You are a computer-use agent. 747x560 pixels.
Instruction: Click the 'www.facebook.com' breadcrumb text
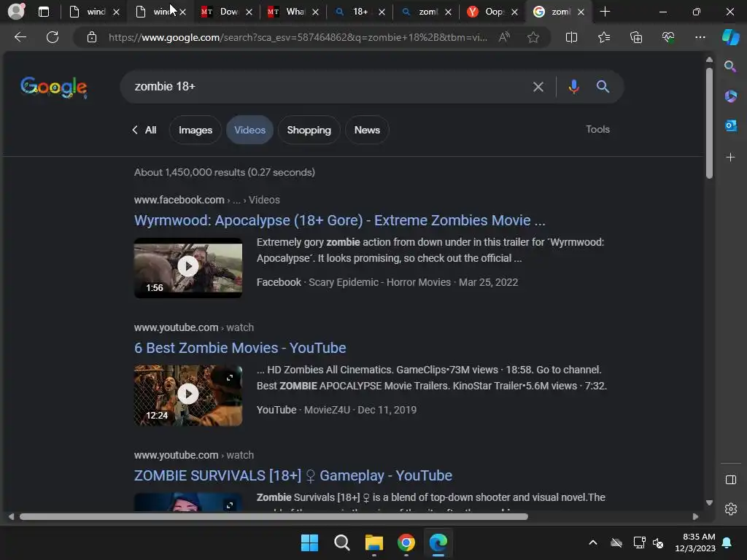point(179,200)
